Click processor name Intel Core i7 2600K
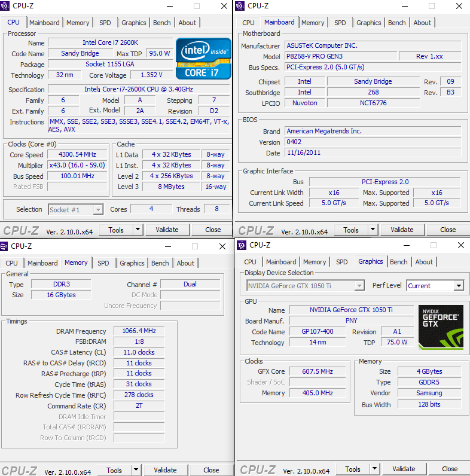The width and height of the screenshot is (470, 476). (110, 42)
